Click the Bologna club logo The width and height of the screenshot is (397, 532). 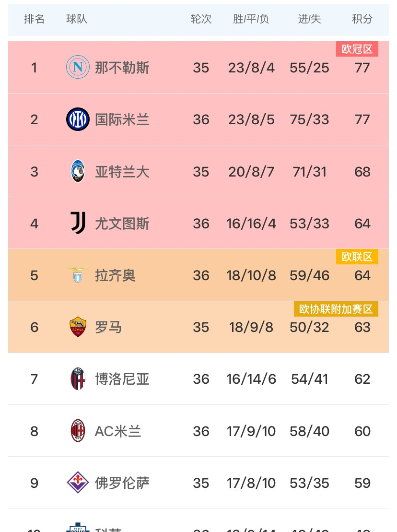coord(78,379)
